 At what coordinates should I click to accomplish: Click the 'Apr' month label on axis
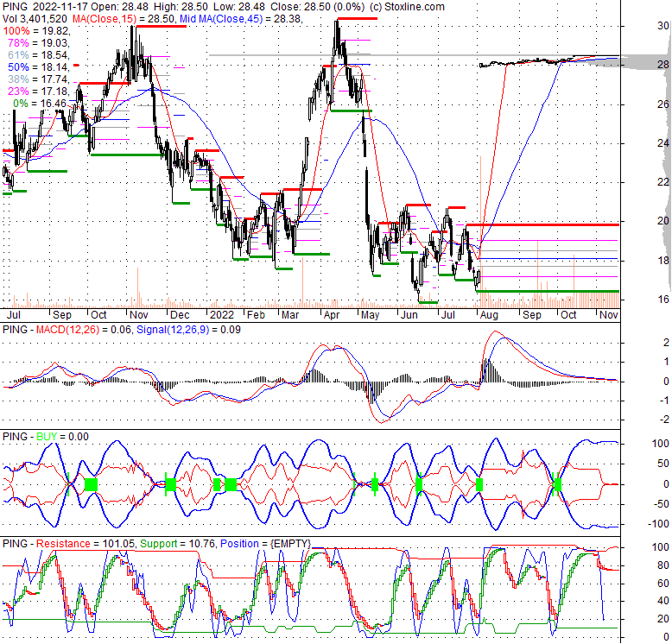coord(332,315)
